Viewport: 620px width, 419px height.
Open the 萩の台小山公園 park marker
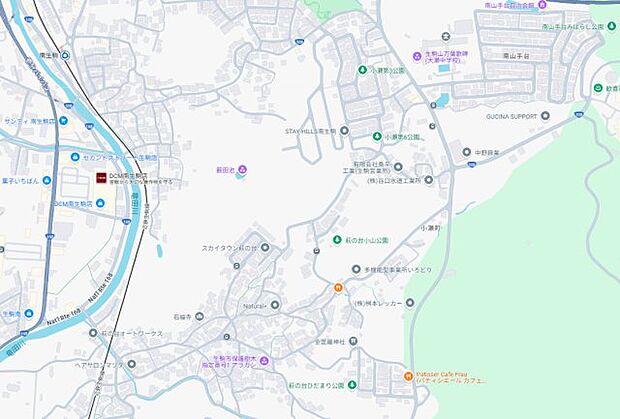(x=337, y=240)
